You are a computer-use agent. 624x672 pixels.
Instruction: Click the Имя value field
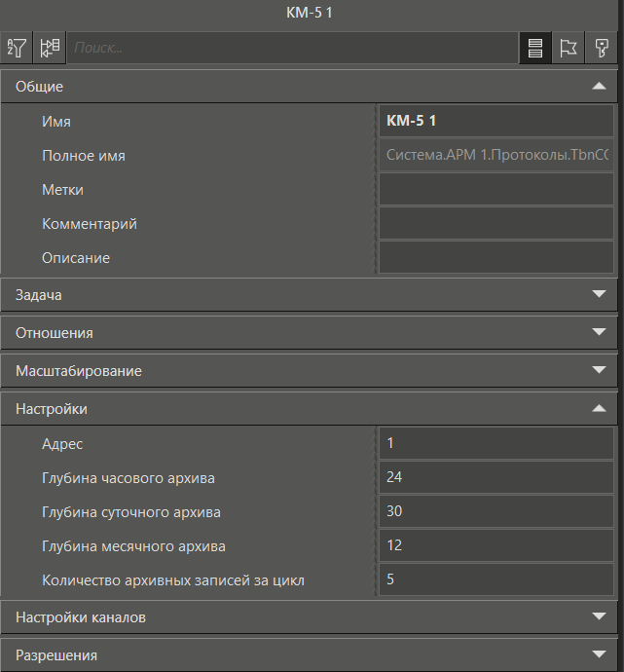pyautogui.click(x=496, y=122)
